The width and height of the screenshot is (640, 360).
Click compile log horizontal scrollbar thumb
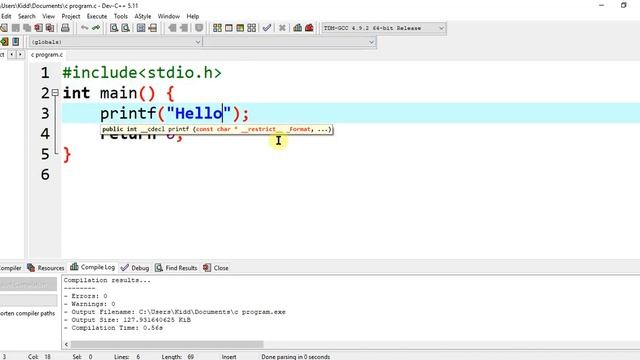point(167,344)
